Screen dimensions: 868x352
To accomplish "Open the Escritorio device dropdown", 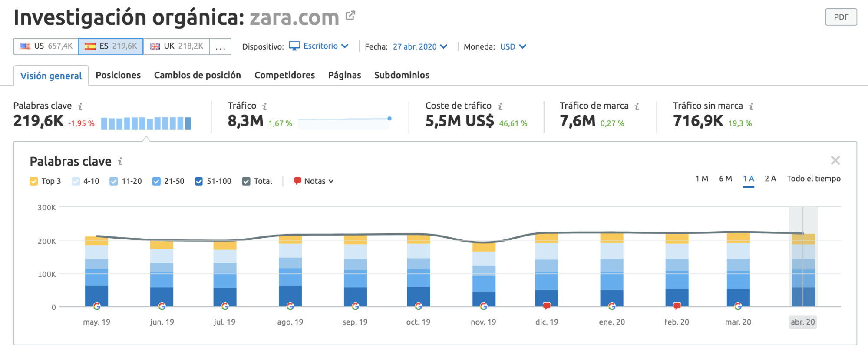I will click(x=319, y=46).
